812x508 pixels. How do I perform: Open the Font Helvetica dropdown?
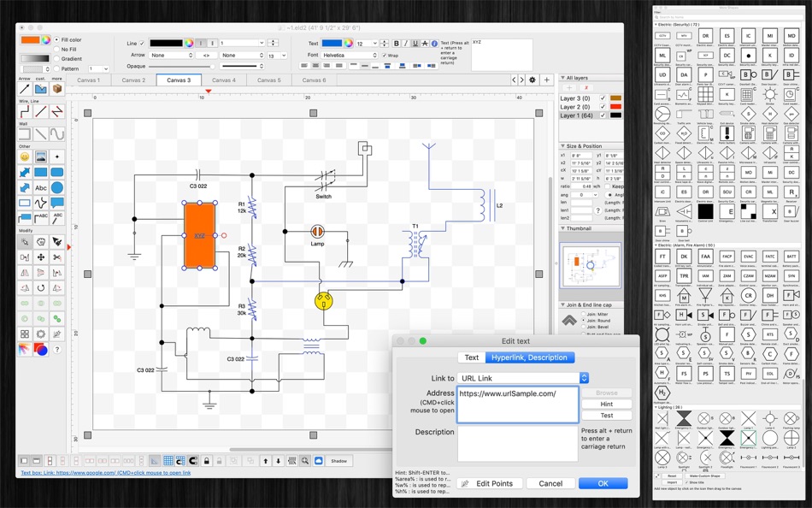click(350, 55)
